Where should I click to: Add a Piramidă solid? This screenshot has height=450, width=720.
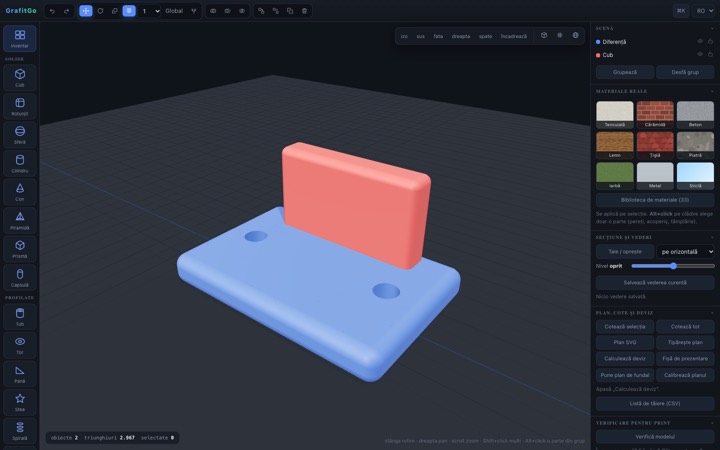point(20,220)
